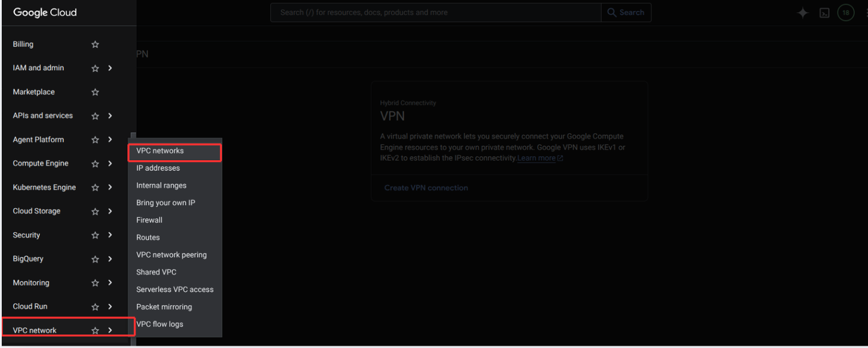Star the Compute Engine entry
868x348 pixels.
click(x=95, y=164)
